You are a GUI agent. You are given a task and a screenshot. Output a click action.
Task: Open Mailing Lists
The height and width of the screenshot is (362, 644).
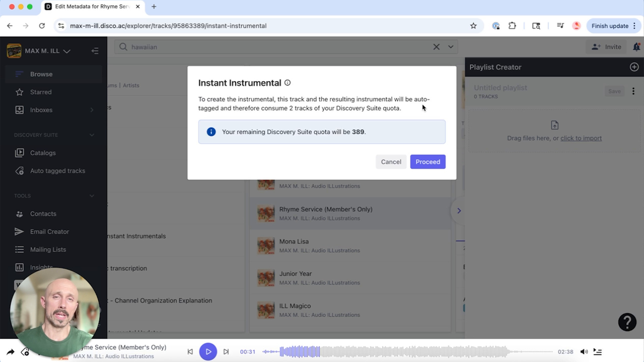[x=48, y=249]
